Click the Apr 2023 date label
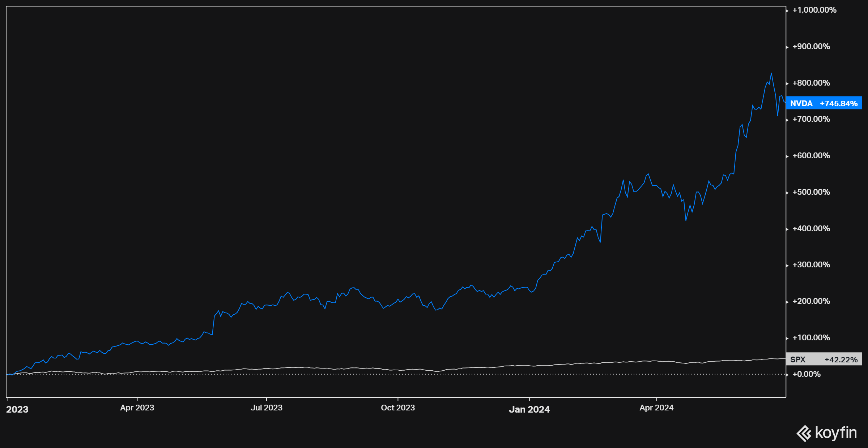Screen dimensions: 868x448 coord(137,408)
